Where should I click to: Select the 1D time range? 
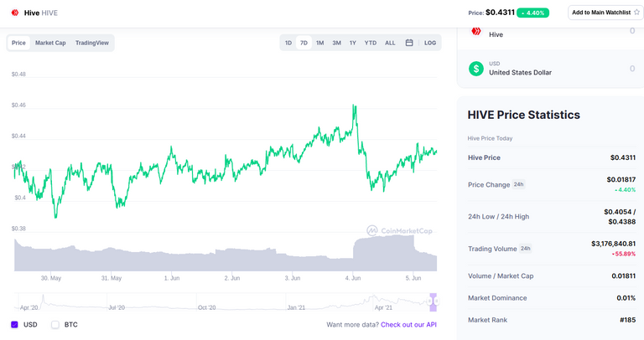point(288,43)
